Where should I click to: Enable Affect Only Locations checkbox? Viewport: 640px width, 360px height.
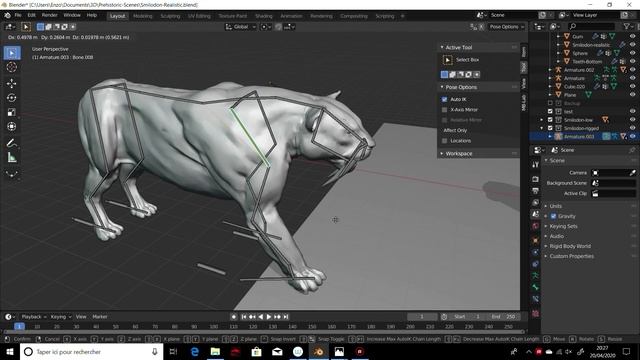tap(444, 141)
